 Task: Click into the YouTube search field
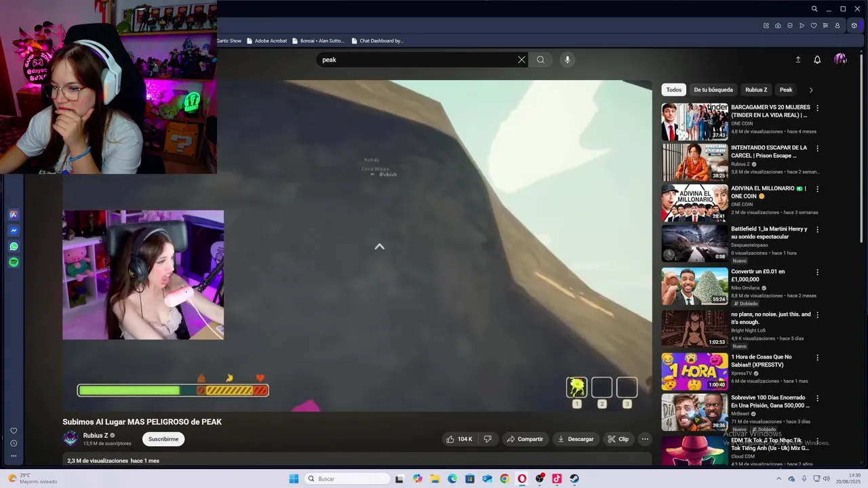point(417,60)
